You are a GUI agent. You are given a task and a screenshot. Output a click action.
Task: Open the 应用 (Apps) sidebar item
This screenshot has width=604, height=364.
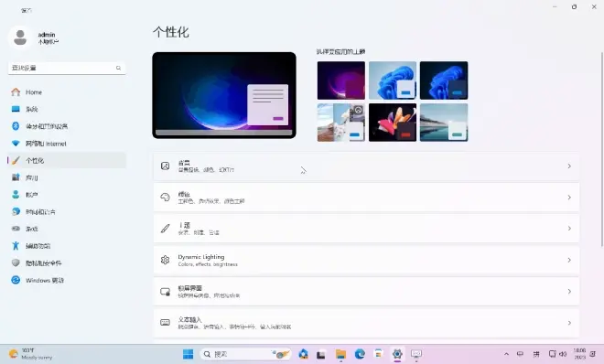pyautogui.click(x=66, y=177)
